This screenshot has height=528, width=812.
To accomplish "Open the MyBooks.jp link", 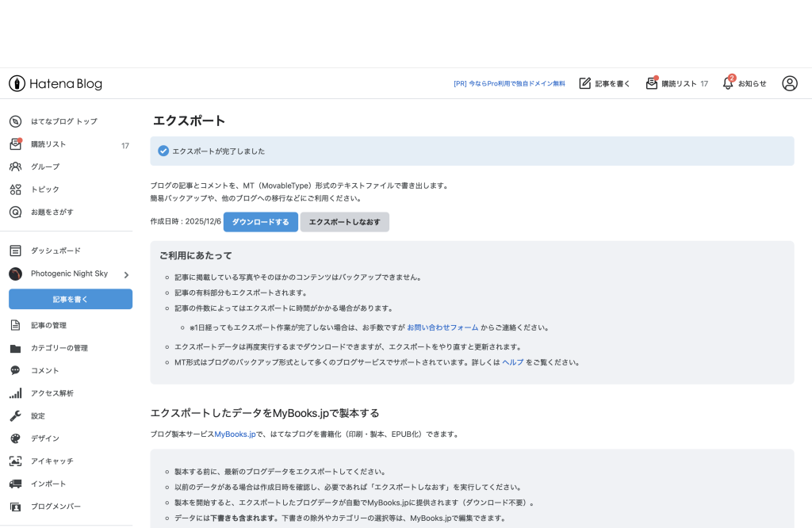I will [x=235, y=434].
